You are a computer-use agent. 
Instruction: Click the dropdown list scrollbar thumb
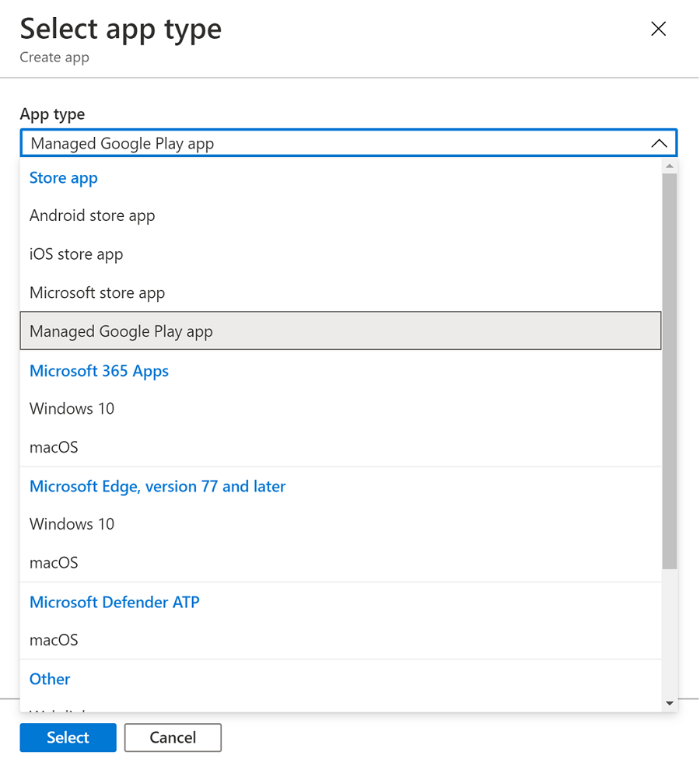pos(670,371)
